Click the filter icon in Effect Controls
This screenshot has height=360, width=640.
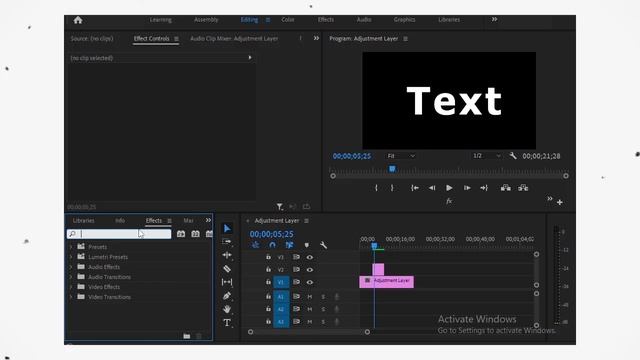tap(280, 207)
